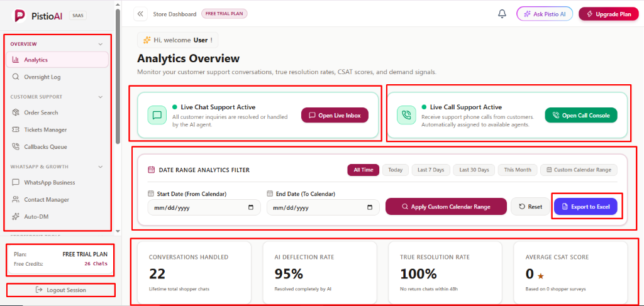
Task: Click Apply Custom Calendar Range button
Action: pos(446,207)
